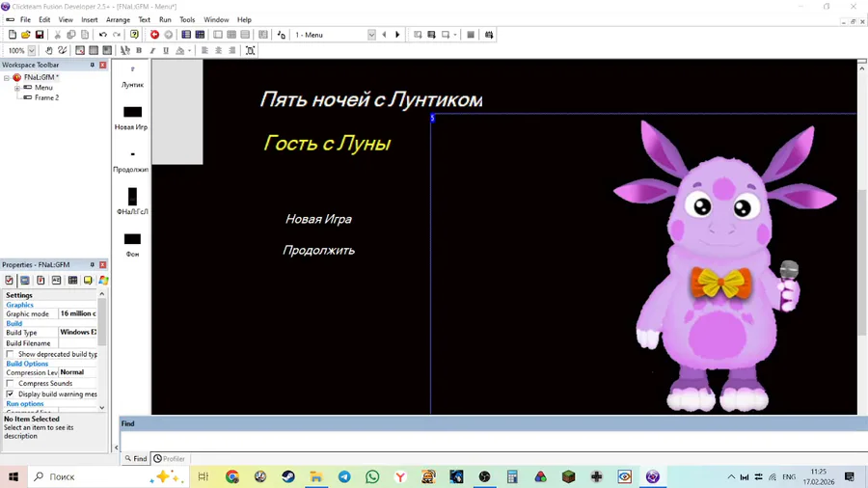Screen dimensions: 868x488
Task: Go to next frame using the right arrow
Action: pos(397,35)
